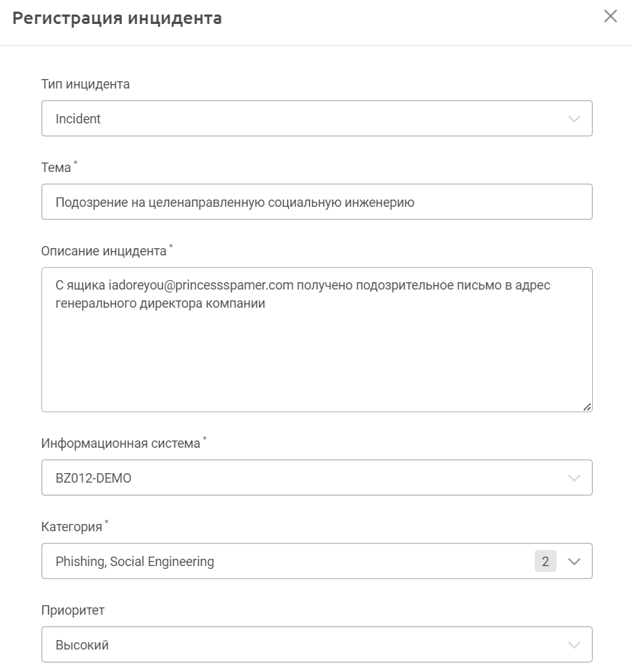Click the Регистрация инцидента dialog title
Viewport: 632px width, 672px height.
click(118, 18)
